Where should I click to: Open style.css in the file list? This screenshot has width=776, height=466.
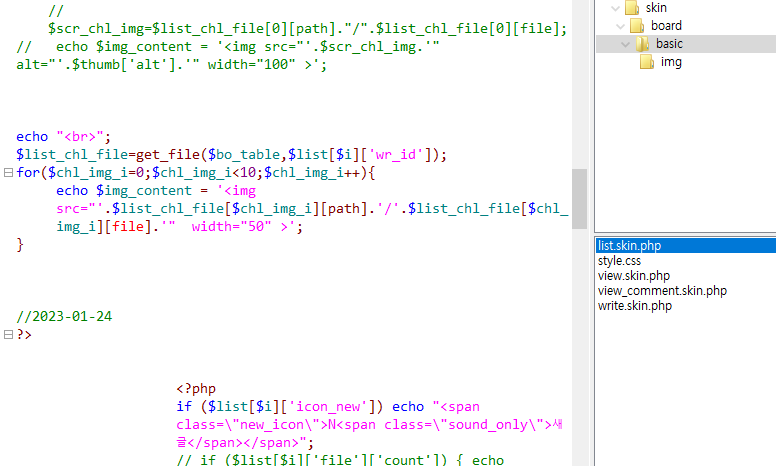[x=619, y=261]
